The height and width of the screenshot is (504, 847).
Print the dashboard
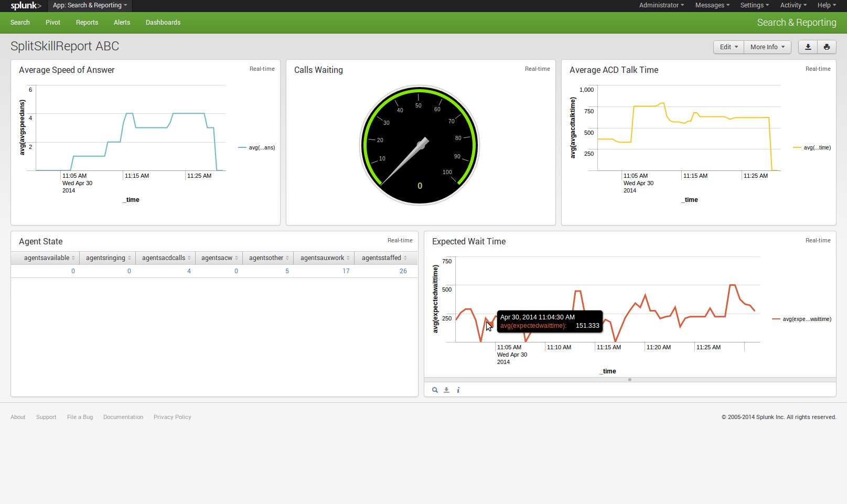coord(827,47)
